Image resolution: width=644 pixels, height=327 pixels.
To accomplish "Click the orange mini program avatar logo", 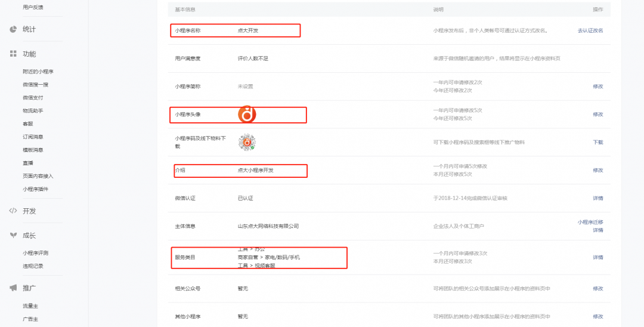I will point(247,114).
